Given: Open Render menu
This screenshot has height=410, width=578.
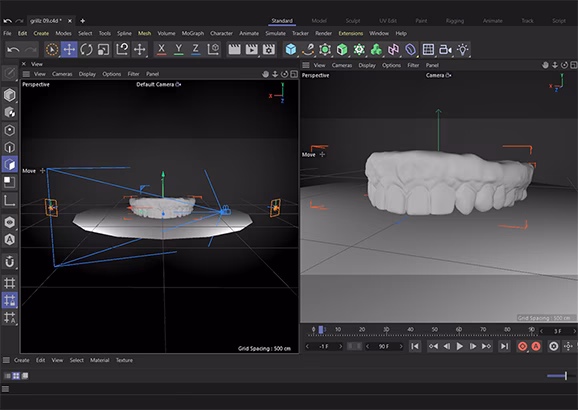Looking at the screenshot, I should tap(323, 34).
